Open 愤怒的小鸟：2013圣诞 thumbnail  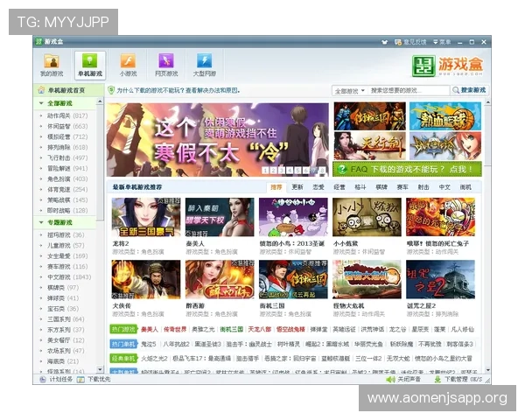293,217
